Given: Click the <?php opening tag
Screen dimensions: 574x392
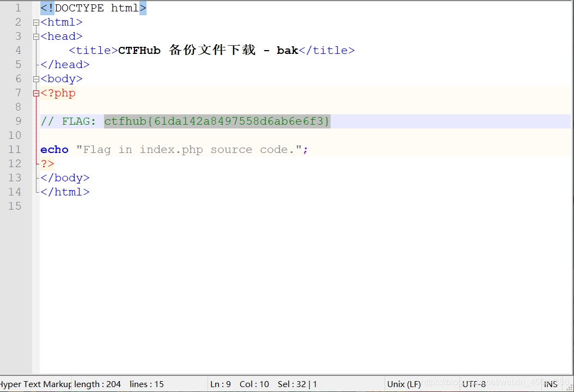Looking at the screenshot, I should click(x=58, y=93).
